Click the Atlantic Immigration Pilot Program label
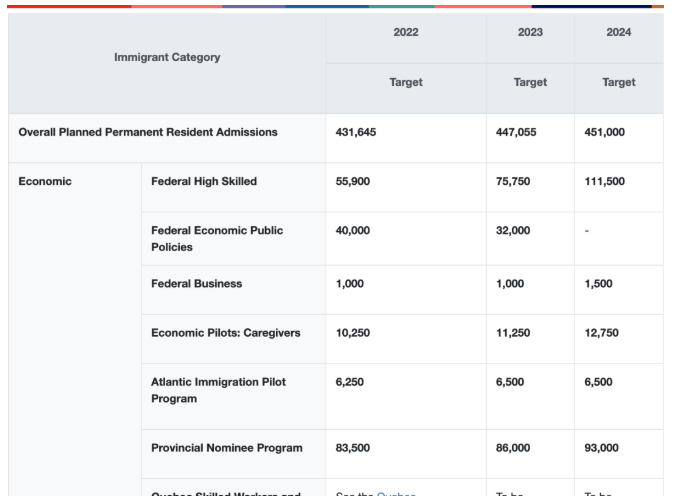 (218, 390)
